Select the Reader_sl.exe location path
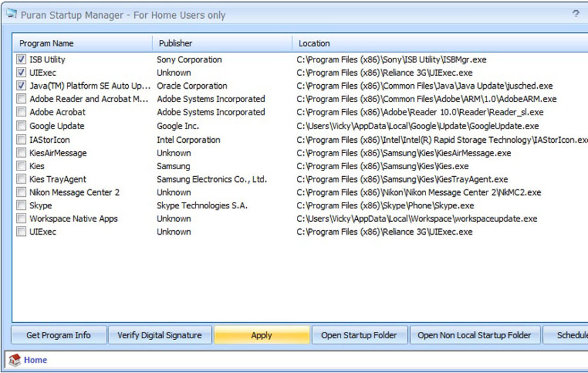The width and height of the screenshot is (588, 373). pos(420,112)
